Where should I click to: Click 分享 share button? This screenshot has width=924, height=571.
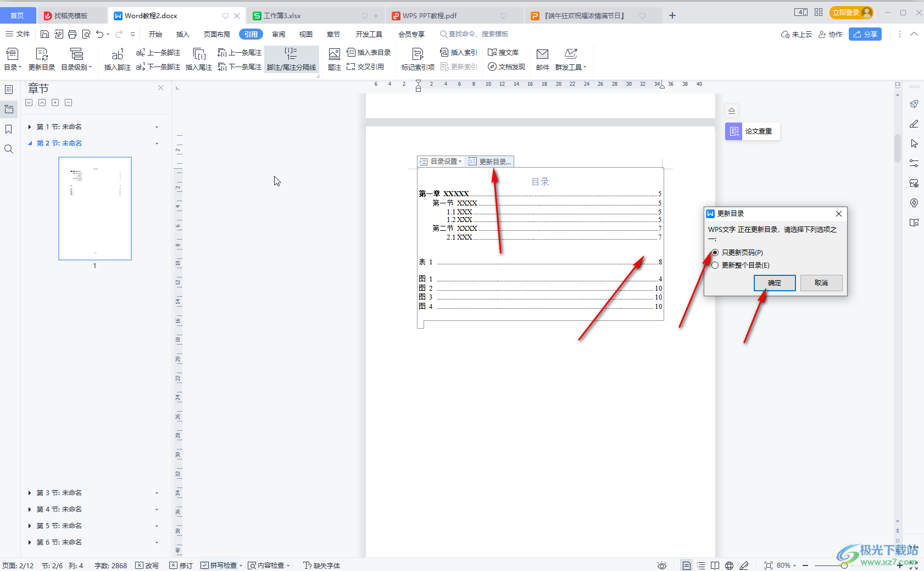(x=865, y=34)
